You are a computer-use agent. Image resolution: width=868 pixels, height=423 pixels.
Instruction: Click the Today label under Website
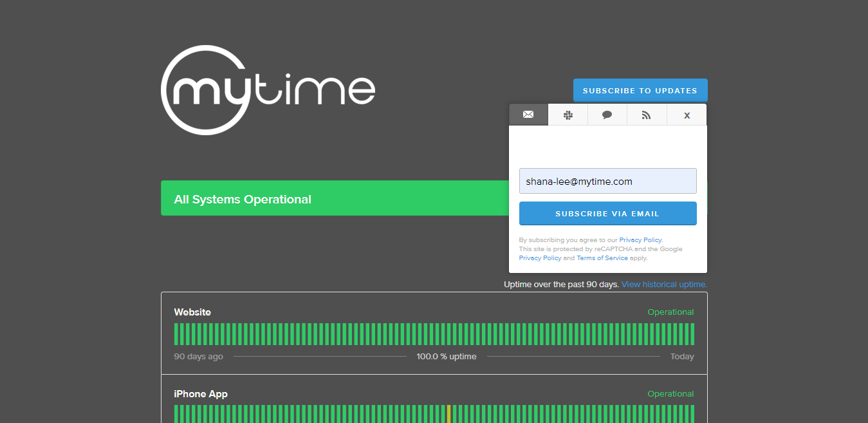click(x=682, y=357)
